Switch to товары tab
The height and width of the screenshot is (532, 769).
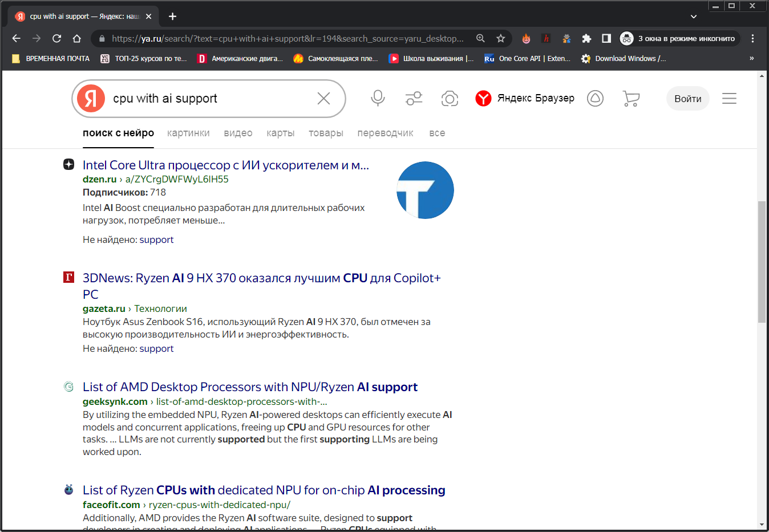coord(326,133)
